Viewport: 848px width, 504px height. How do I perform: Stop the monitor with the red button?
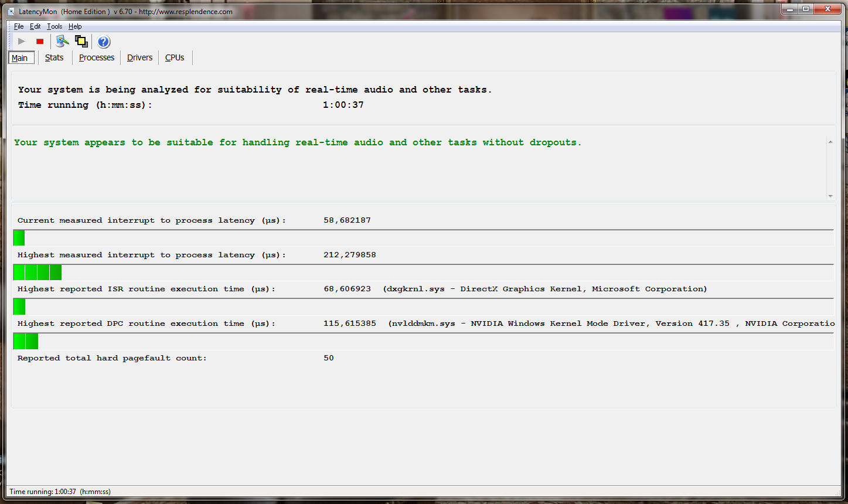click(x=40, y=41)
